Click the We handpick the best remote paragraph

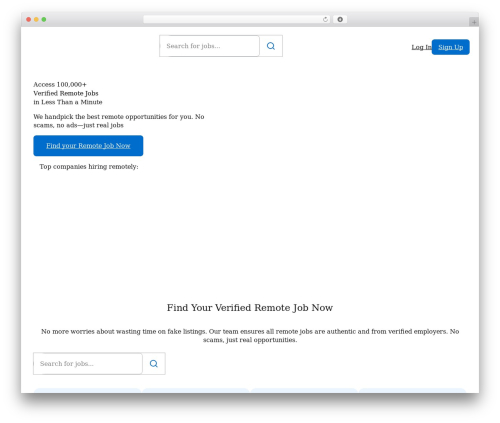(119, 121)
